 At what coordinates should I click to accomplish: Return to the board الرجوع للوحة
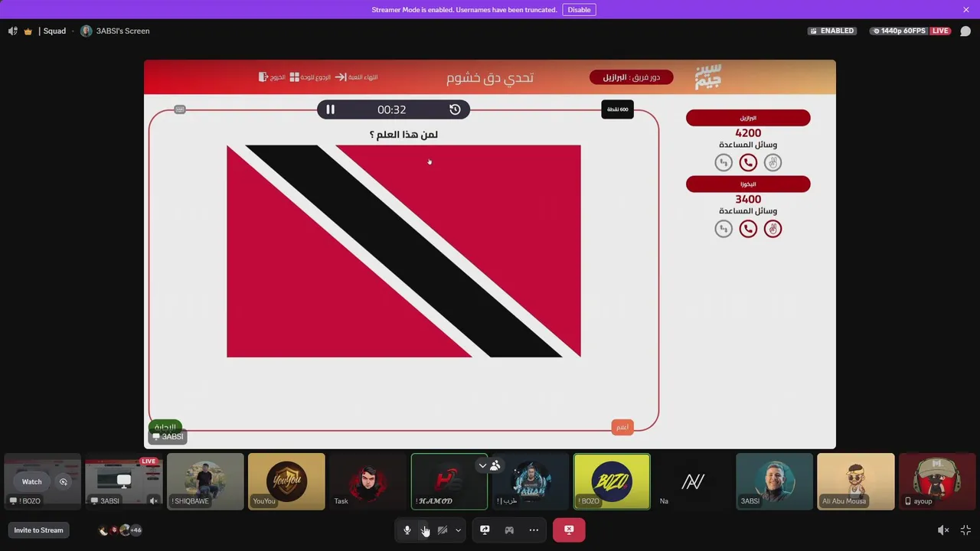point(310,77)
